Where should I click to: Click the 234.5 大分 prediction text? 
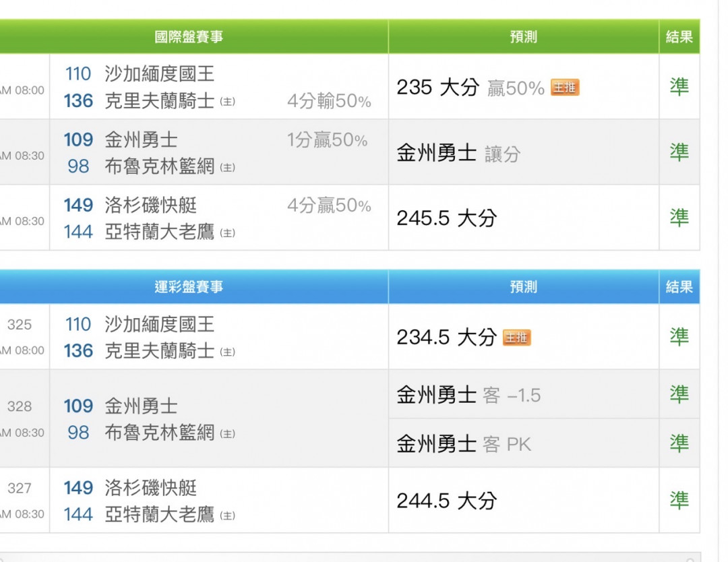[446, 337]
